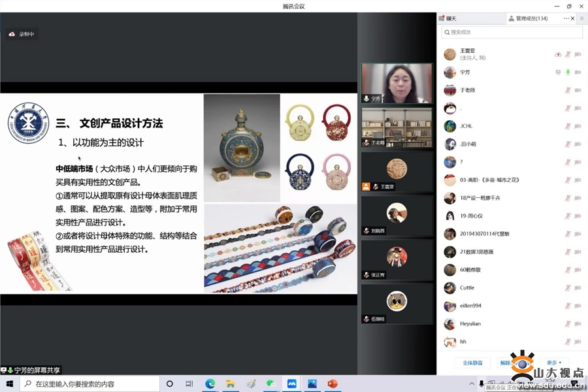Click screen share icon next to 宁芳
This screenshot has width=588, height=392.
pos(558,73)
